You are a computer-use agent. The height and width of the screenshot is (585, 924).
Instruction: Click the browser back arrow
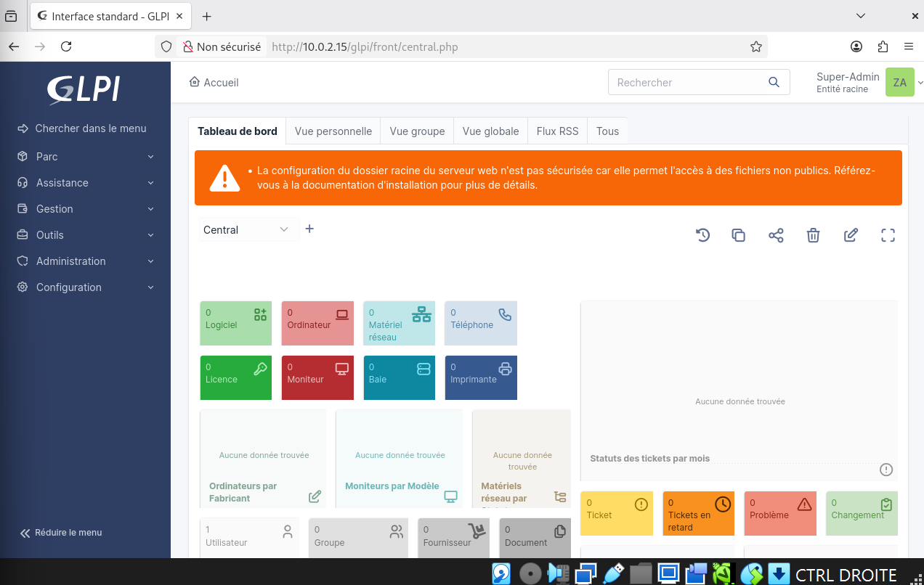click(13, 46)
